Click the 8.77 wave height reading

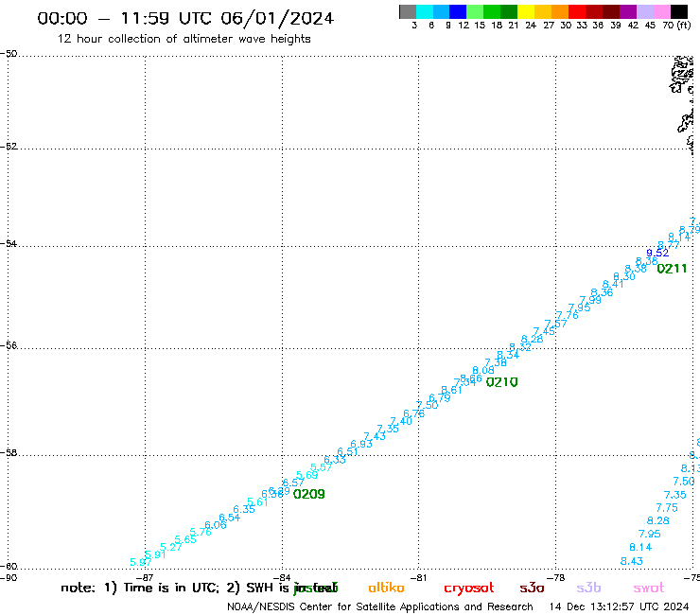point(668,245)
